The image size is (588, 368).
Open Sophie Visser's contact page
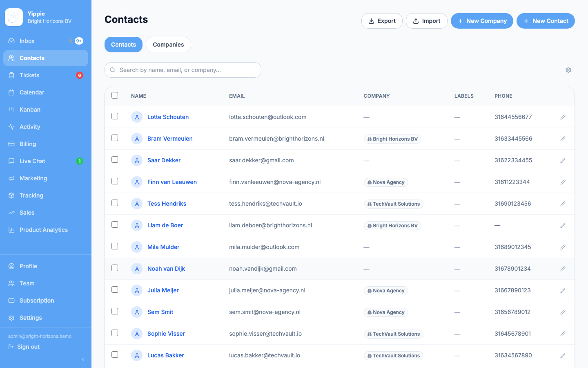click(166, 334)
